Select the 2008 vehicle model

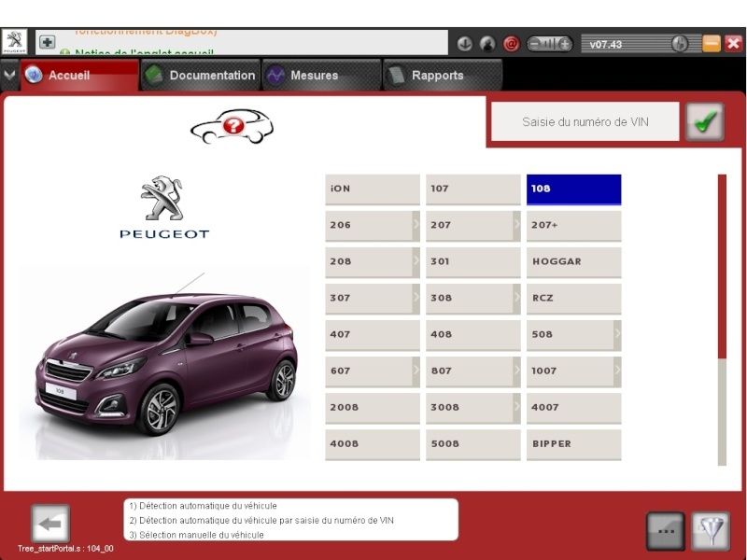(x=371, y=407)
